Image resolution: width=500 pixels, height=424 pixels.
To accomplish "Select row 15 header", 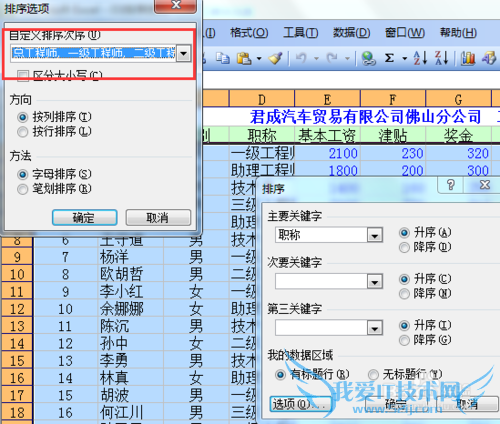I will coord(17,361).
